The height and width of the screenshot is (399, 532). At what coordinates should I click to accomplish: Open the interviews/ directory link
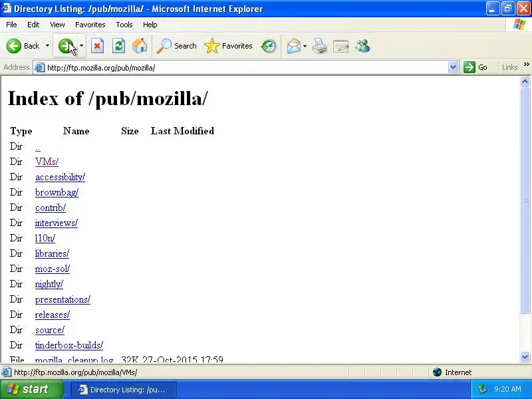point(57,223)
